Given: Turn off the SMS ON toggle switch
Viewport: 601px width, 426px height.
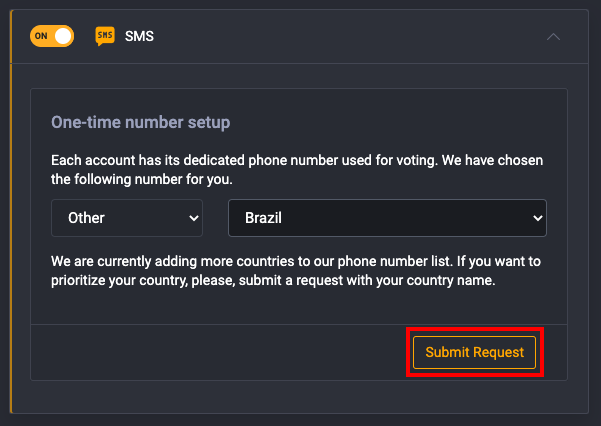Looking at the screenshot, I should coord(52,36).
